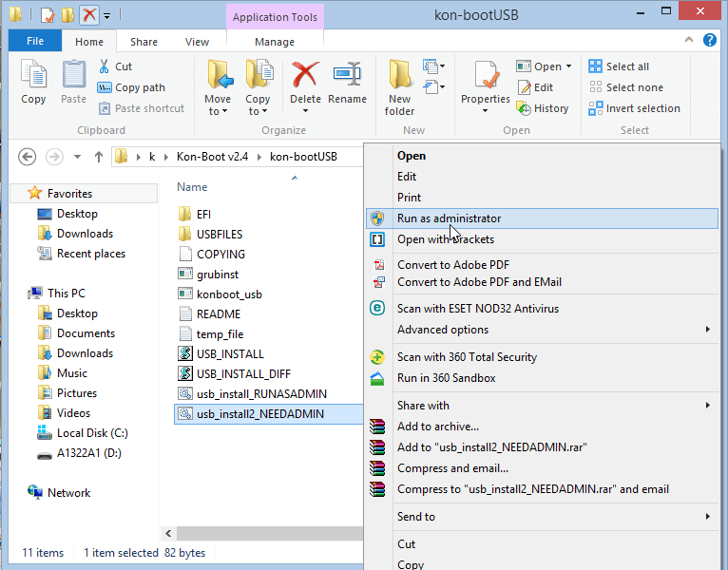Click quick access New folder icon in title bar
728x570 pixels.
(x=67, y=15)
